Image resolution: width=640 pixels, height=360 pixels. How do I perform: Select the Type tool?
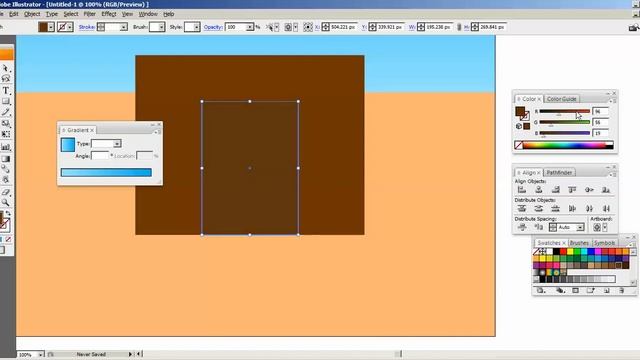click(x=5, y=90)
